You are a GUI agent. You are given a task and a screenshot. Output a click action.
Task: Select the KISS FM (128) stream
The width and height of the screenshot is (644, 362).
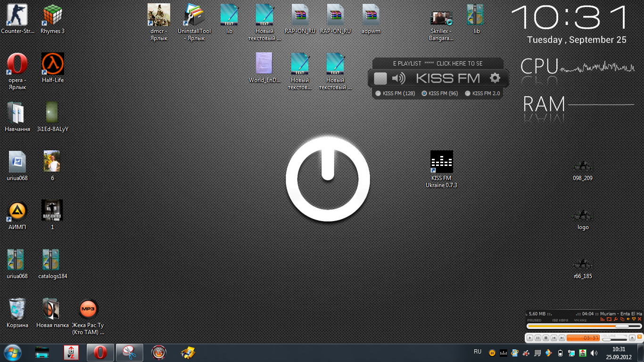pos(378,93)
